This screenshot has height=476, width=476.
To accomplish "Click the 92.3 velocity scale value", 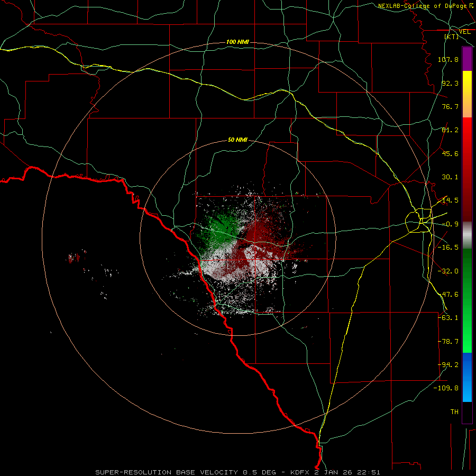I will (450, 83).
